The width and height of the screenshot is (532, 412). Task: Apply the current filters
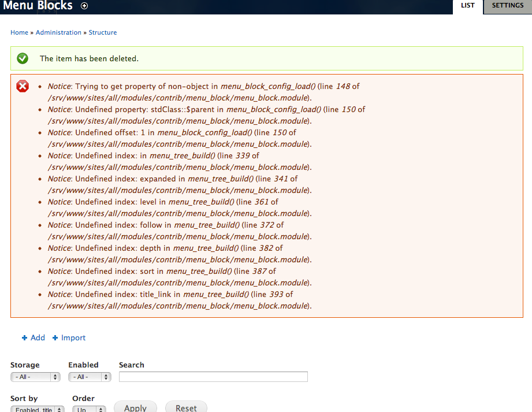tap(135, 407)
